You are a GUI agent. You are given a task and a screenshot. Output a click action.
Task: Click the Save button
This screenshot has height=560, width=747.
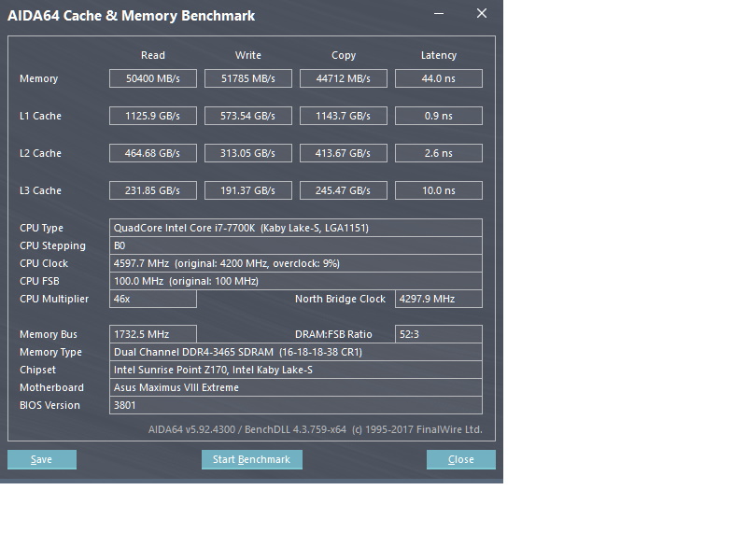(x=42, y=459)
